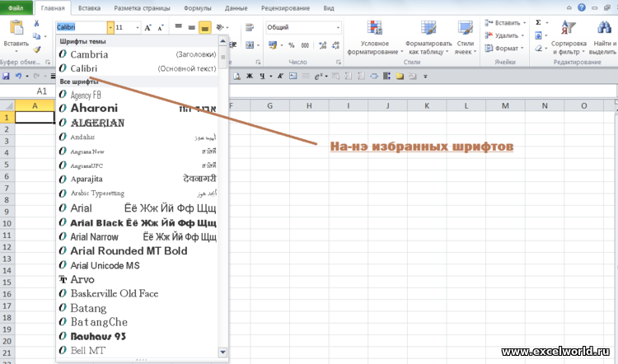Image resolution: width=618 pixels, height=364 pixels.
Task: Click the Increase Decimal icon
Action: pyautogui.click(x=323, y=45)
